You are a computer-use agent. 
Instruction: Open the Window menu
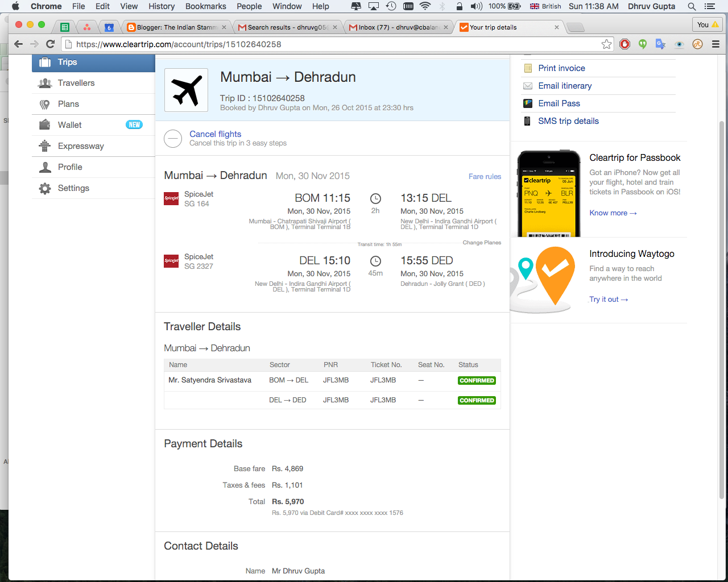287,6
